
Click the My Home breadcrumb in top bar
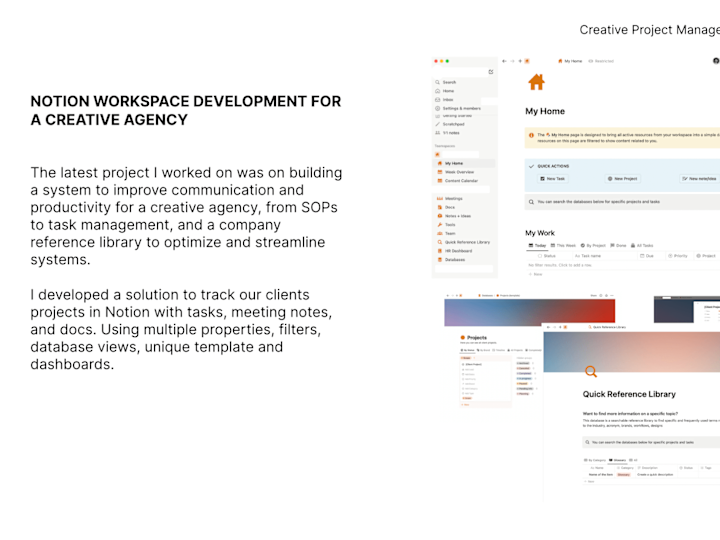pos(570,61)
